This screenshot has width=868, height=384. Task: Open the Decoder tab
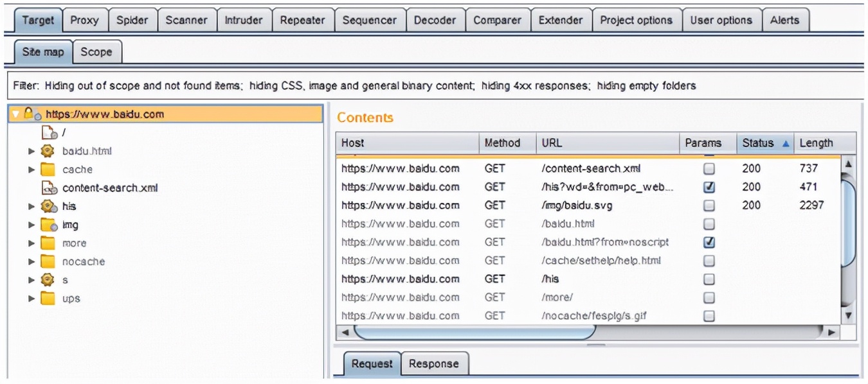(435, 20)
